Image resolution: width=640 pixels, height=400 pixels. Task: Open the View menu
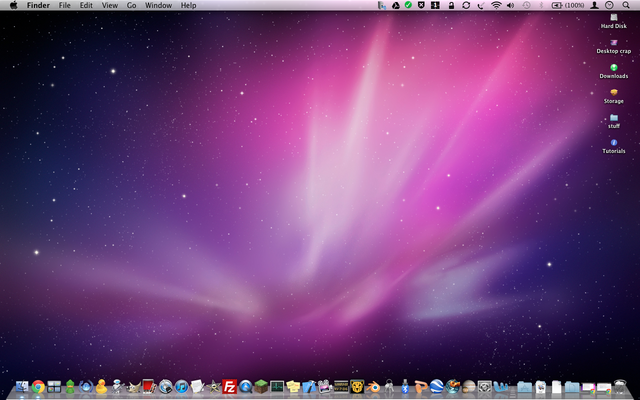click(110, 5)
